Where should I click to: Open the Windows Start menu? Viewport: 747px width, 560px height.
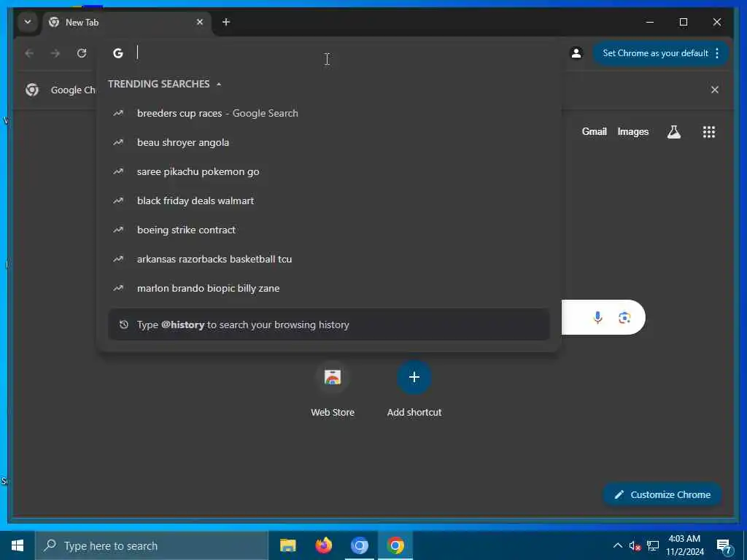[x=18, y=545]
